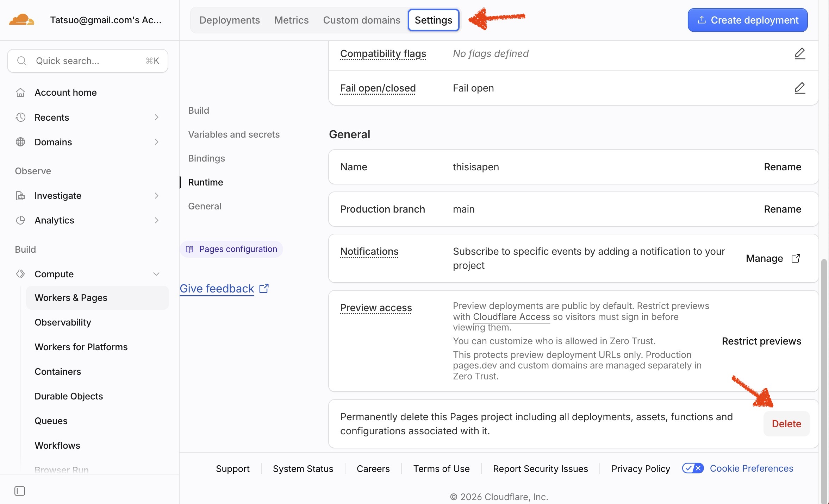829x504 pixels.
Task: Open the Custom domains tab
Action: [x=362, y=20]
